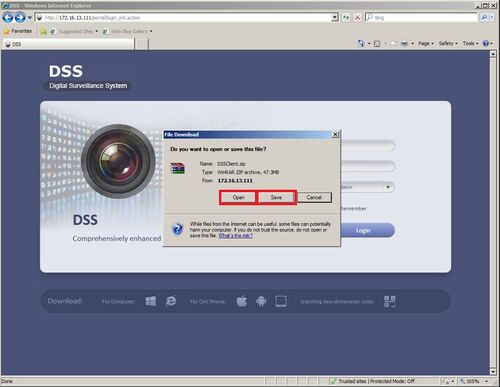Screen dimensions: 500x387
Task: Click the Internet Explorer plugin download icon
Action: tap(171, 301)
